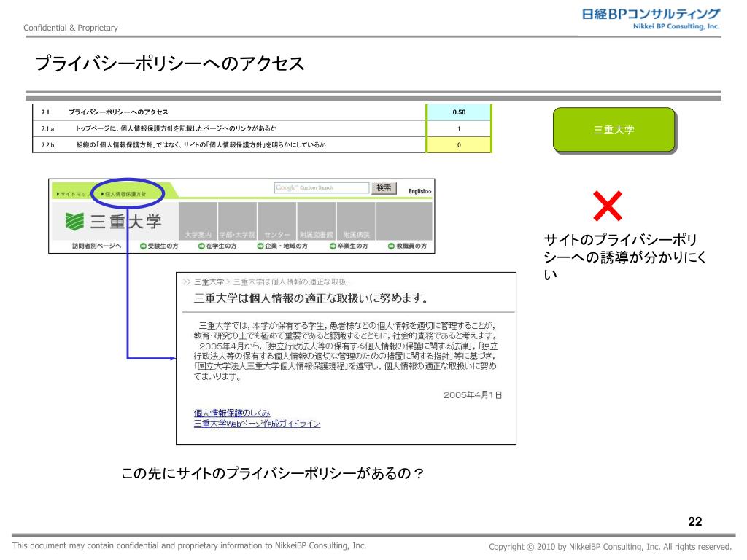This screenshot has height=560, width=747.
Task: Click the 7.2.b 組織の「個人情報保護方針」 row text
Action: point(201,145)
